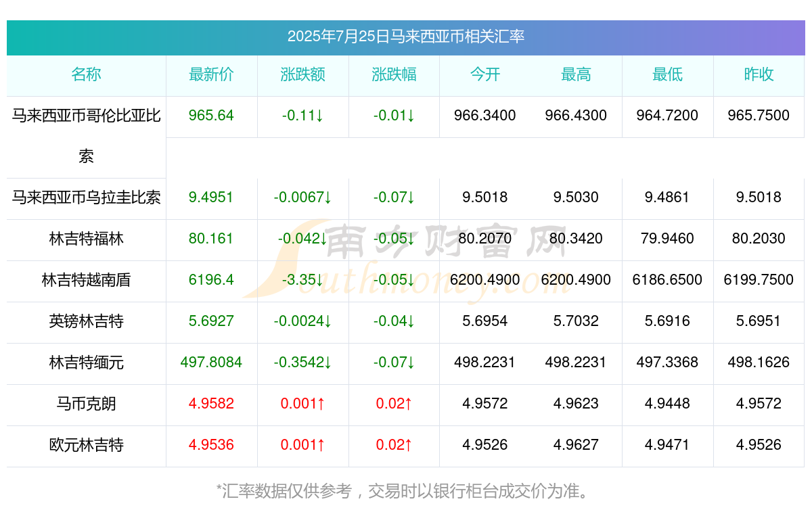Click low value 6186.6500
The height and width of the screenshot is (512, 812).
click(667, 280)
